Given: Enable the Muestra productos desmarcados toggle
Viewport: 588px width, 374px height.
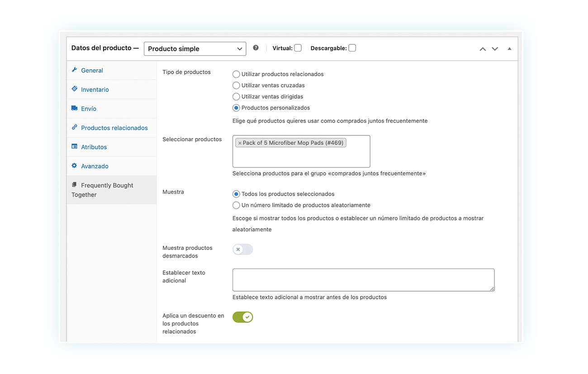Looking at the screenshot, I should point(242,249).
